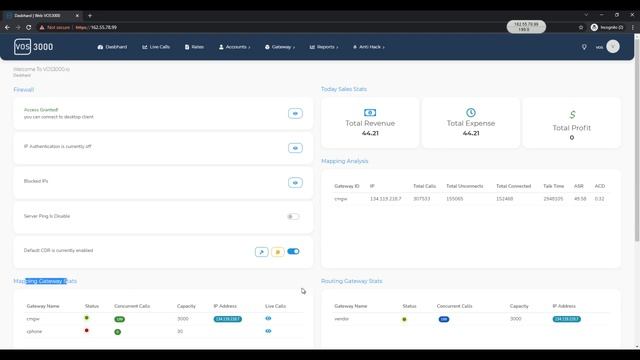Image resolution: width=640 pixels, height=360 pixels.
Task: Click the Not secure warning icon
Action: click(x=42, y=27)
